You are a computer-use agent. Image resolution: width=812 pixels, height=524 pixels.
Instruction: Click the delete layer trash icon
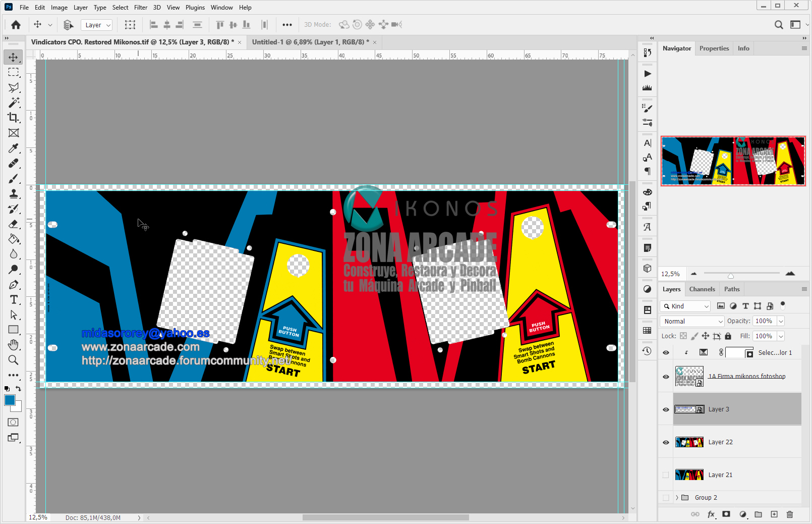(x=789, y=514)
